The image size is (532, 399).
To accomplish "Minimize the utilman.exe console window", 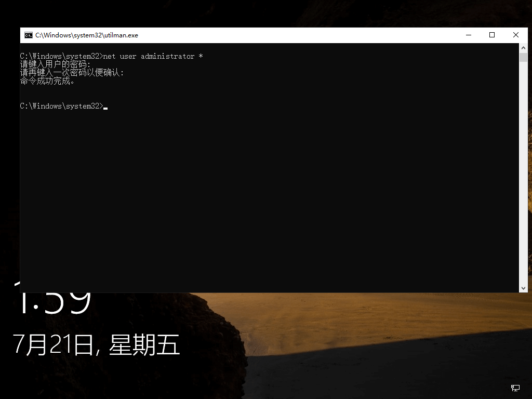I will (468, 35).
